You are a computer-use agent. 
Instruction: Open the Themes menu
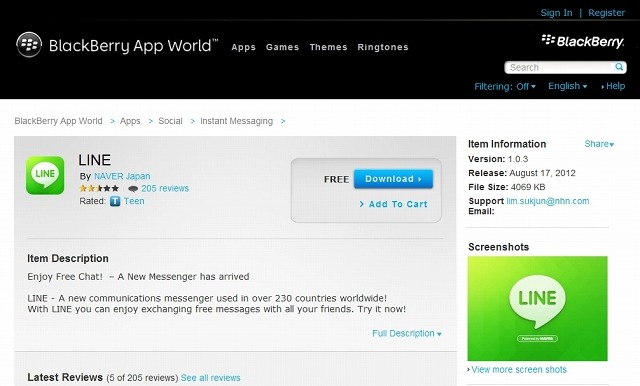point(328,47)
